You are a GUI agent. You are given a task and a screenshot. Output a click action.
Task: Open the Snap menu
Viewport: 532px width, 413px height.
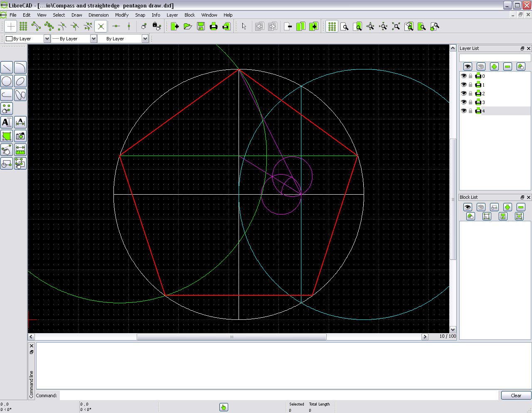pos(140,15)
